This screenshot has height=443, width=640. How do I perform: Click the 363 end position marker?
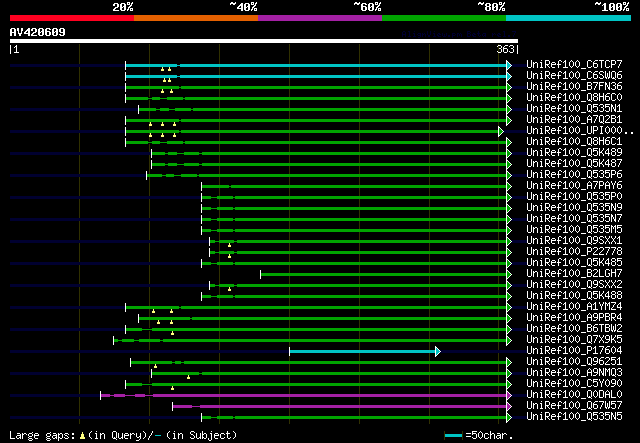pyautogui.click(x=505, y=49)
